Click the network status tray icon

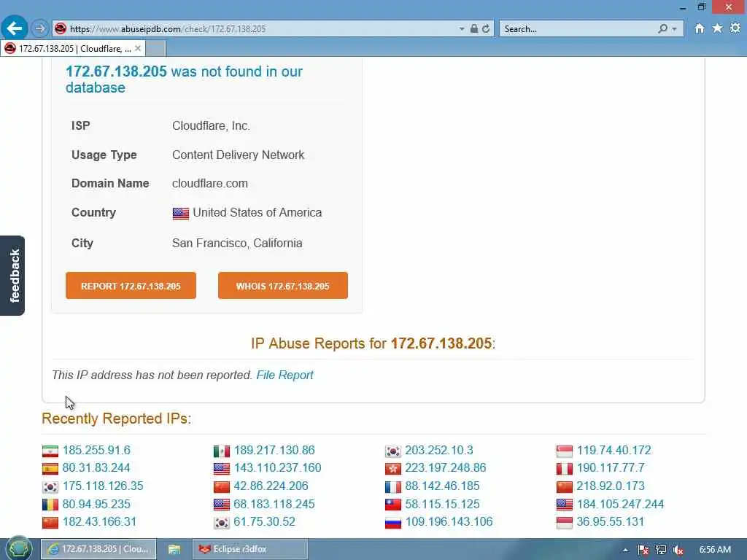(661, 550)
